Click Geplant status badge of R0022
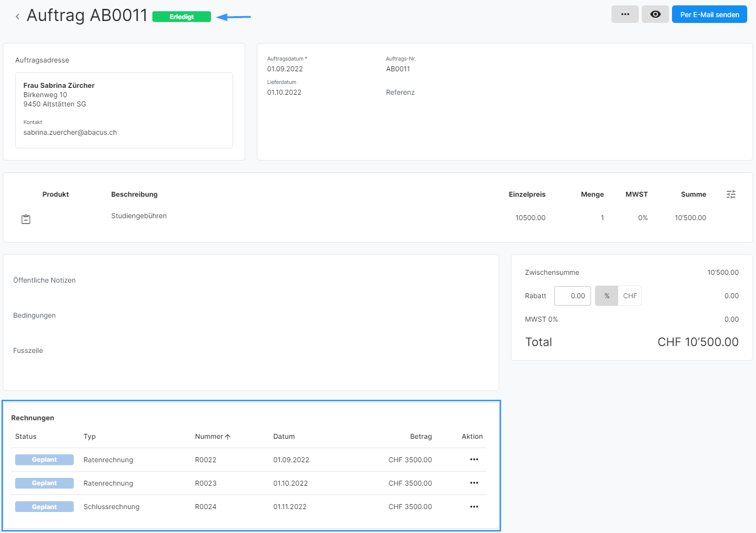This screenshot has height=533, width=756. (44, 460)
